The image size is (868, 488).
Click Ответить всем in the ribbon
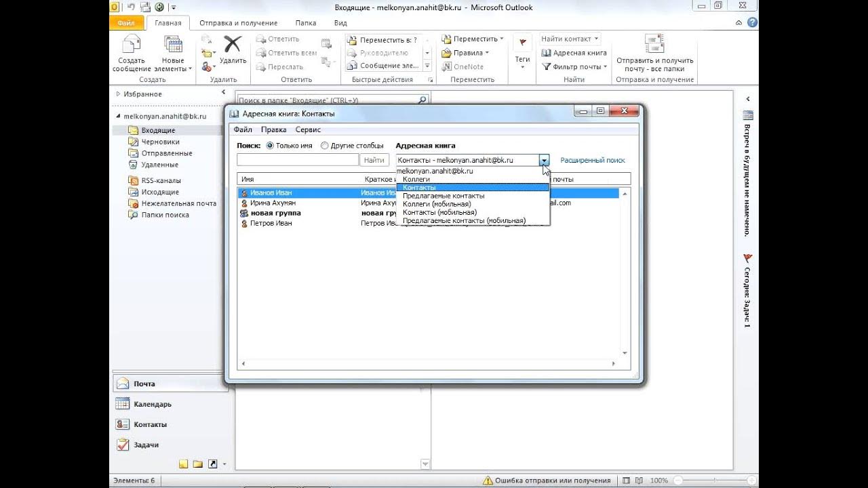coord(286,53)
